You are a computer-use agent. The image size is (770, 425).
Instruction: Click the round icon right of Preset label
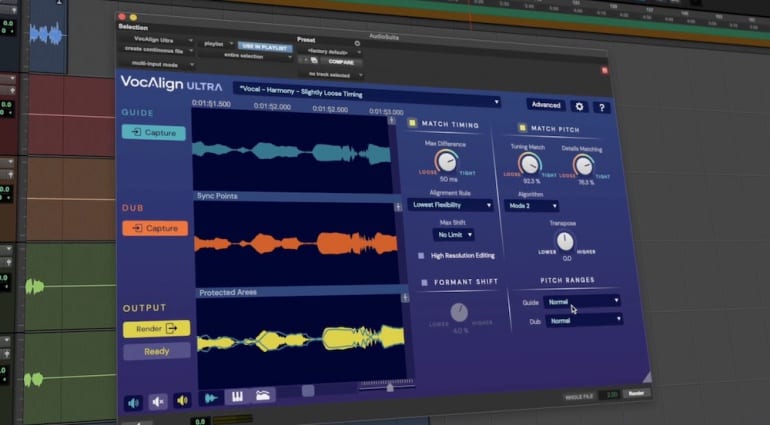pyautogui.click(x=357, y=44)
